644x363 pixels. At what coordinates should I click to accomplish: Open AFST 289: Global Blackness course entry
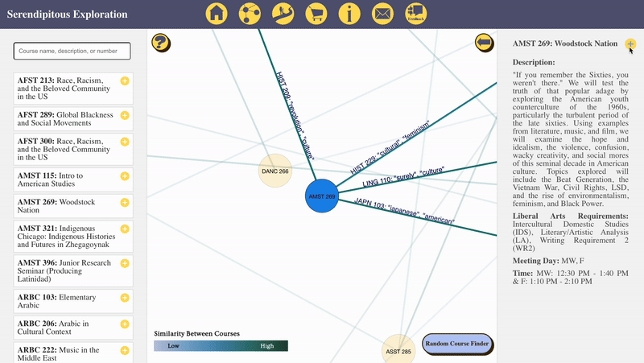[73, 118]
